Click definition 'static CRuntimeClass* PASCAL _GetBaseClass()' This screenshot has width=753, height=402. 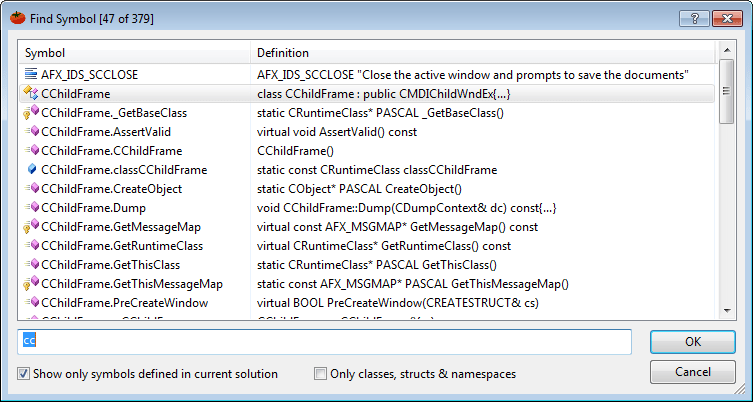[x=380, y=113]
